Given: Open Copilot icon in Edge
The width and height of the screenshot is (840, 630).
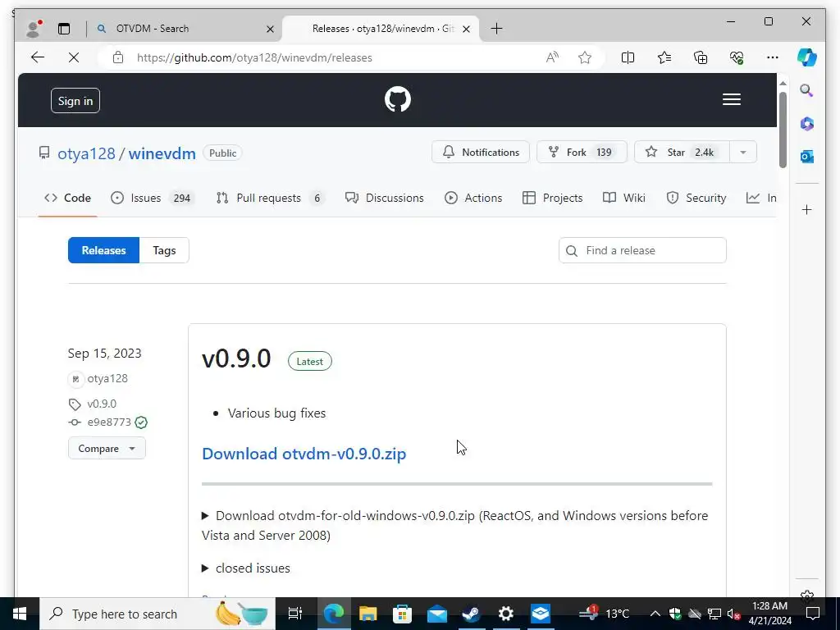Looking at the screenshot, I should coord(807,57).
